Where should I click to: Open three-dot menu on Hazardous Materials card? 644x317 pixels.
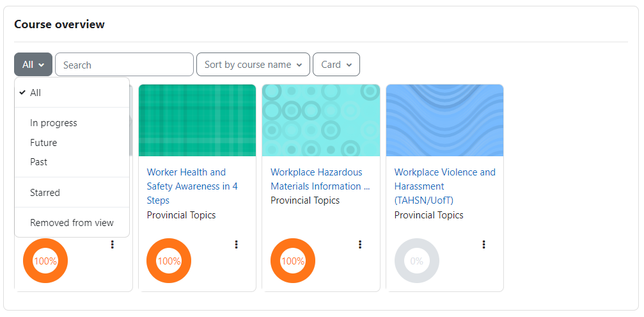(360, 245)
